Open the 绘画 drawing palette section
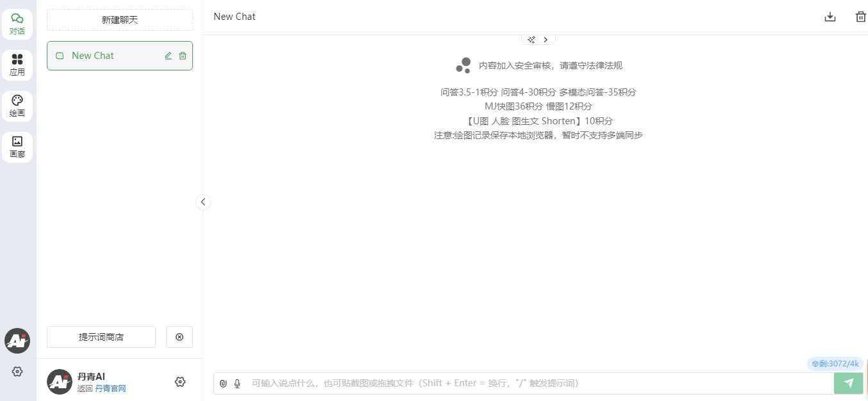The image size is (868, 401). point(17,106)
